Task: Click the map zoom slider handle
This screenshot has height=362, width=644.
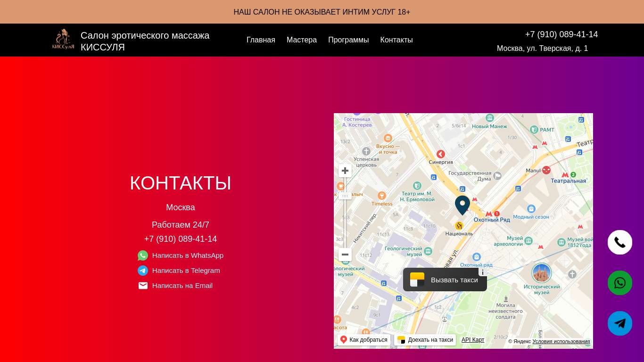Action: tap(345, 196)
